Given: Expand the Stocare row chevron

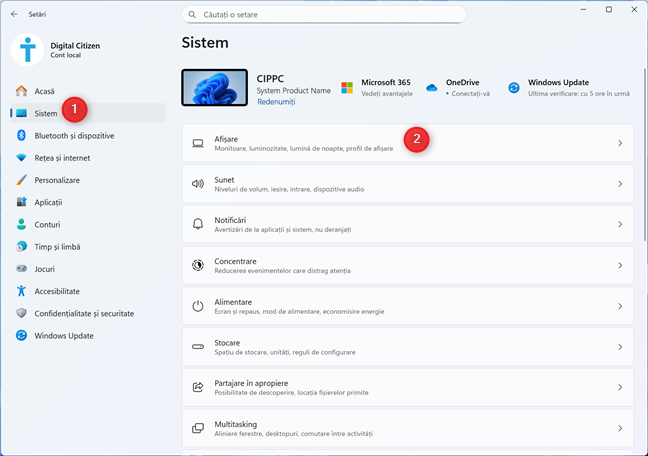Looking at the screenshot, I should click(620, 347).
